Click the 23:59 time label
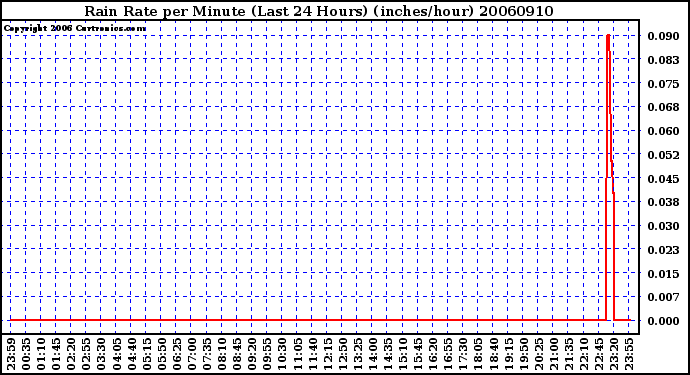690x375 pixels. pos(11,354)
